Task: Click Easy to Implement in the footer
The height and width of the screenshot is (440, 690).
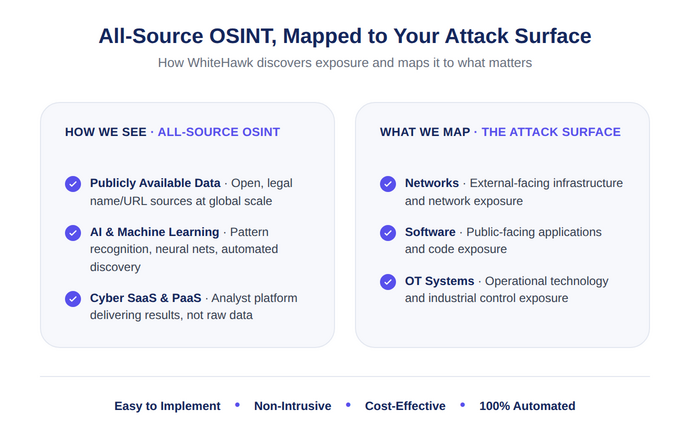Action: [x=167, y=406]
